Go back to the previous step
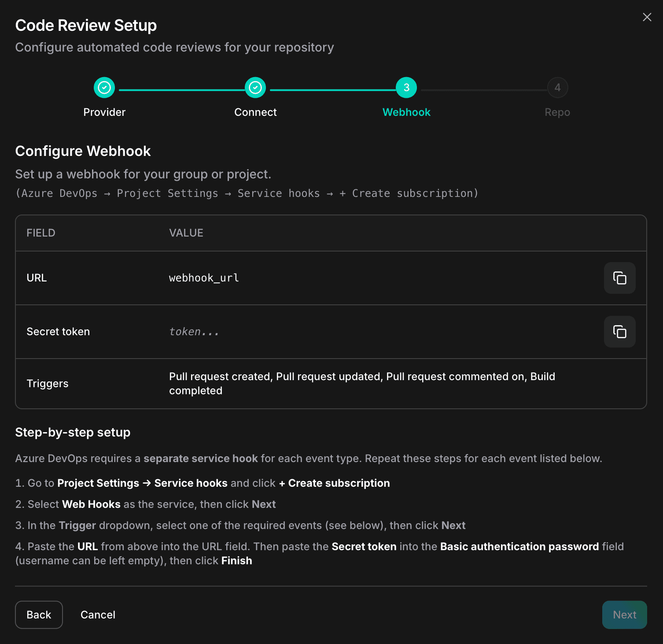663x644 pixels. click(x=39, y=614)
